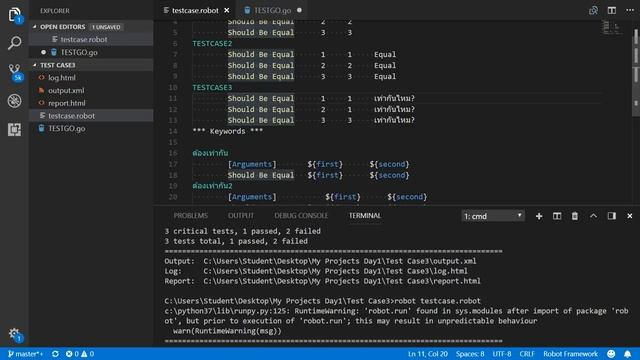The width and height of the screenshot is (640, 360).
Task: Change indentation via Spaces: 8
Action: point(470,354)
